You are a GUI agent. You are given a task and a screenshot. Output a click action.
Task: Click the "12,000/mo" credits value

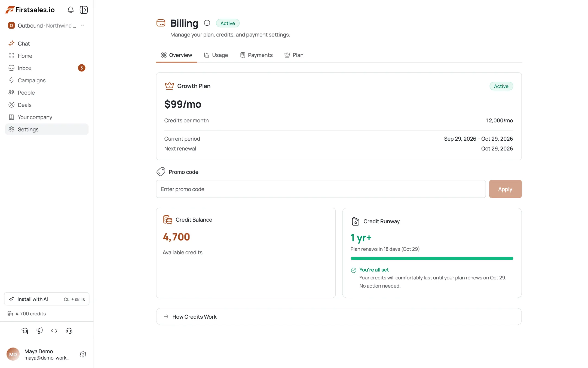(x=499, y=120)
